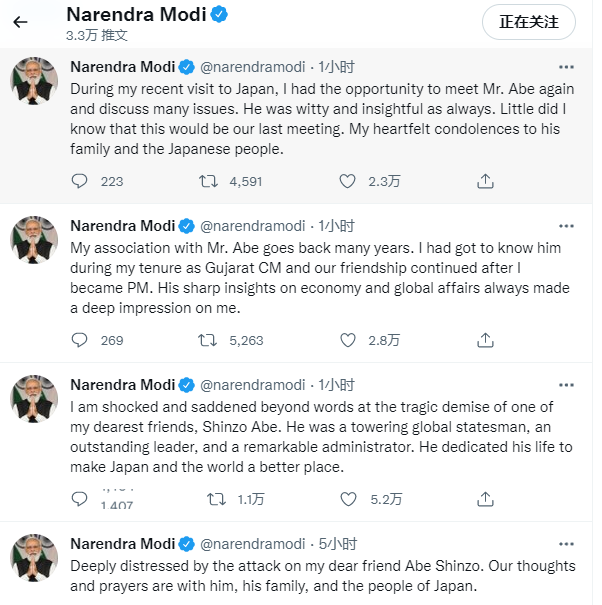Retweet the 'shocked and saddened' tweet
The width and height of the screenshot is (602, 605).
[214, 498]
